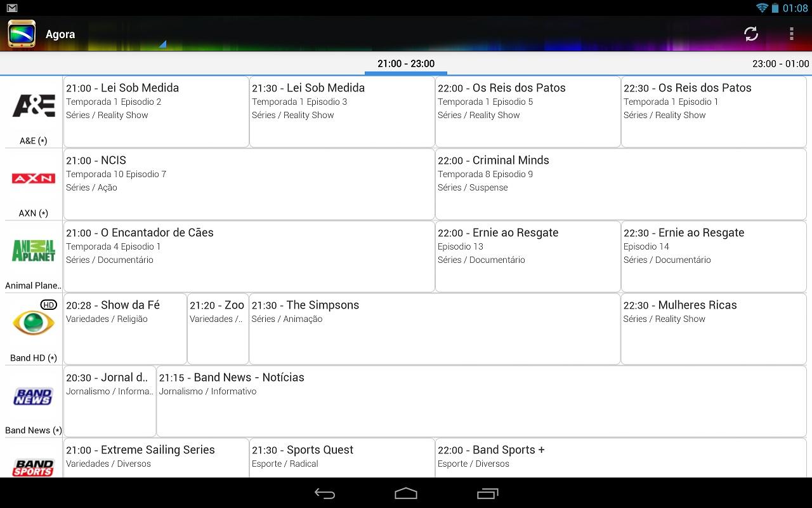Switch to the 23:00 - 01:00 tab
This screenshot has width=812, height=508.
780,63
